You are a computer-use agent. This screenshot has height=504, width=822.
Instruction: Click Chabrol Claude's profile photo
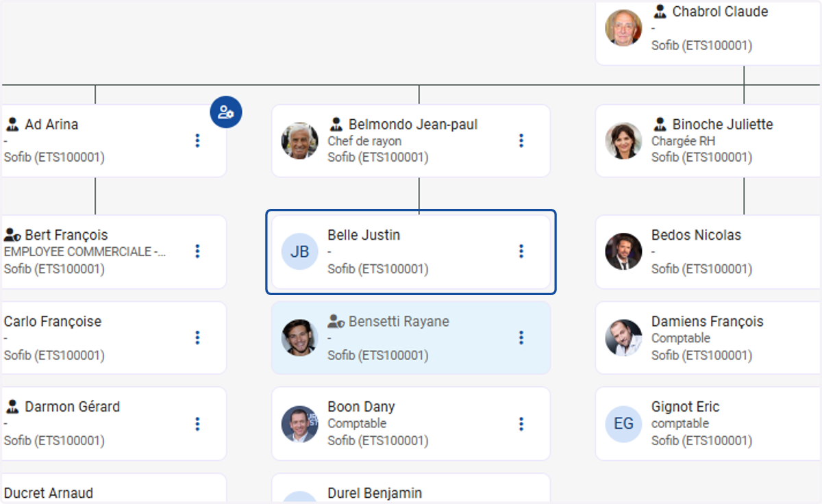[x=623, y=28]
